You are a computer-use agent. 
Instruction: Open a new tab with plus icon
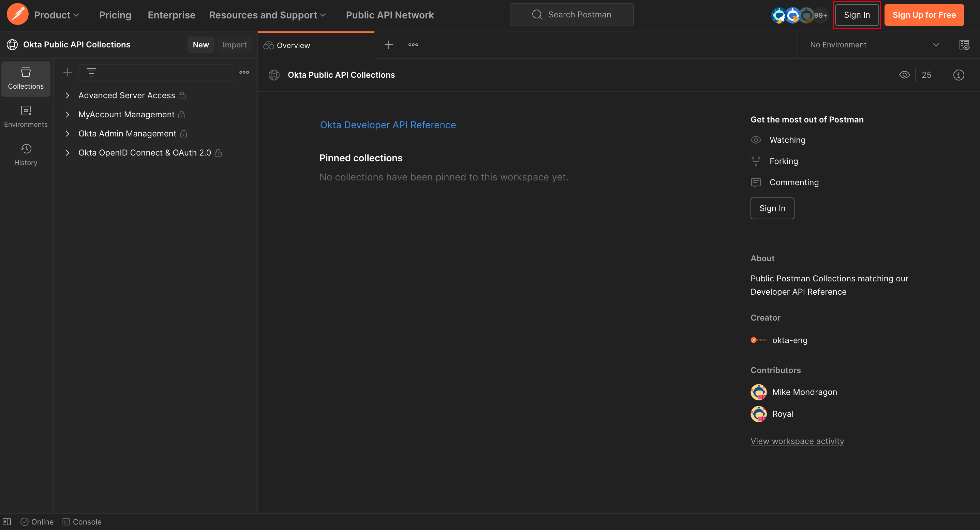pyautogui.click(x=388, y=45)
